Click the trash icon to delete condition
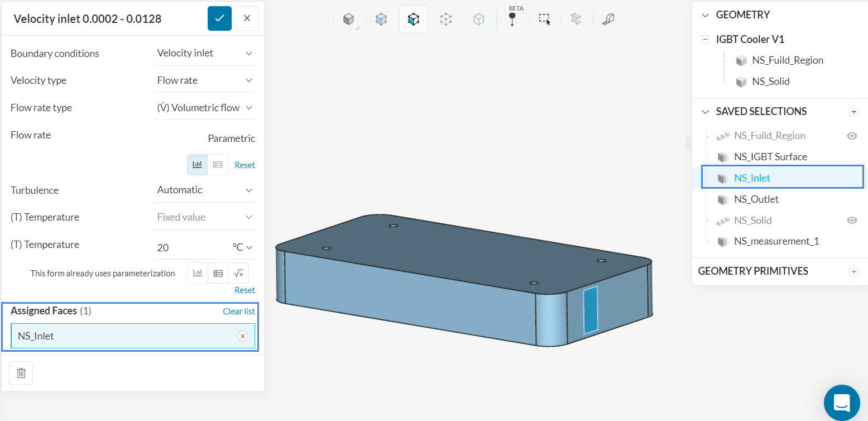The height and width of the screenshot is (421, 868). pos(21,373)
